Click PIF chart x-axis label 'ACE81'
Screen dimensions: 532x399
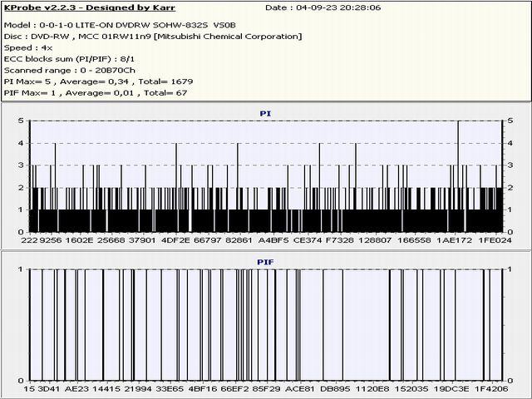[300, 389]
